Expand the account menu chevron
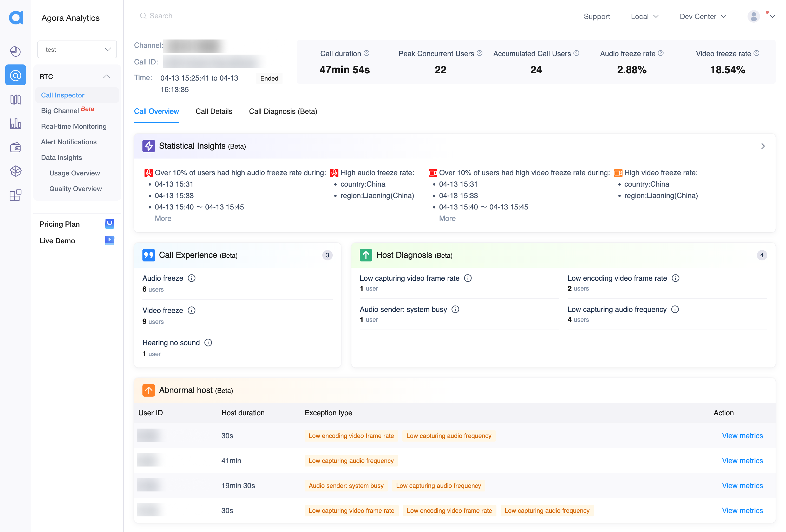The height and width of the screenshot is (532, 786). click(x=772, y=17)
